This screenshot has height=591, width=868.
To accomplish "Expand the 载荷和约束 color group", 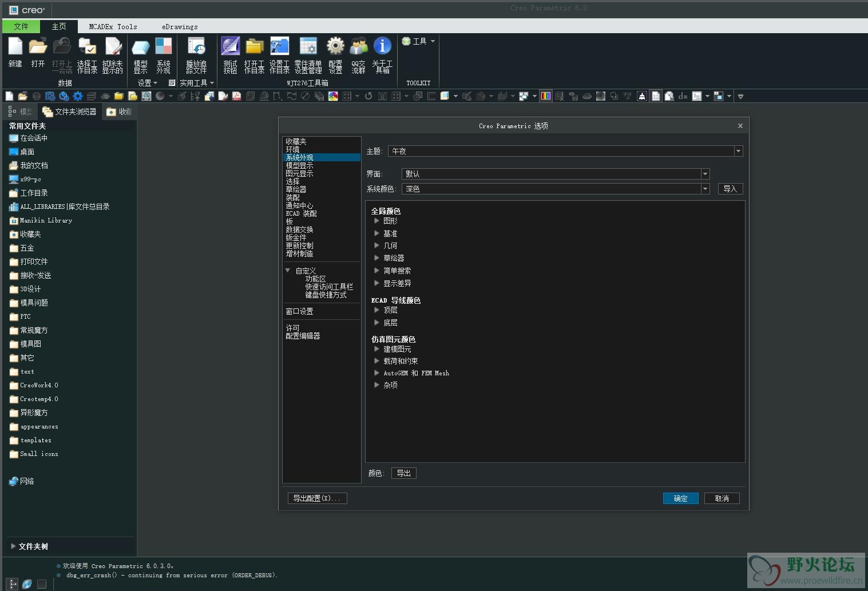I will [x=376, y=361].
